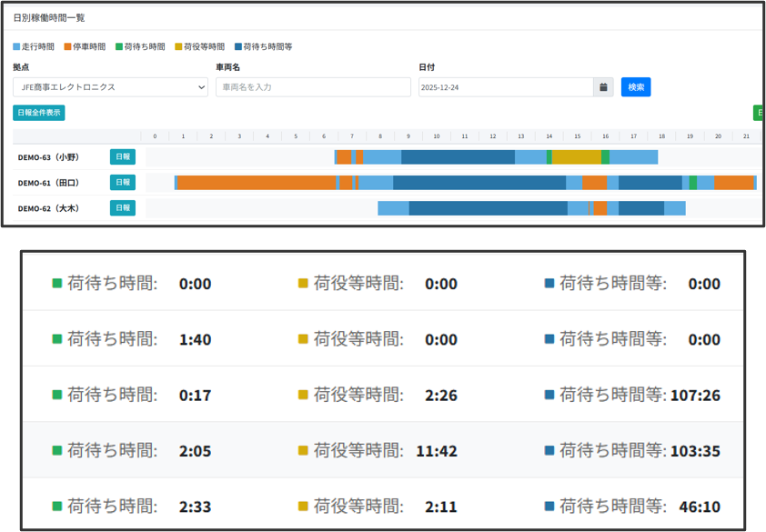
Task: Select the long orange segment in DEMO-61 row
Action: [257, 183]
